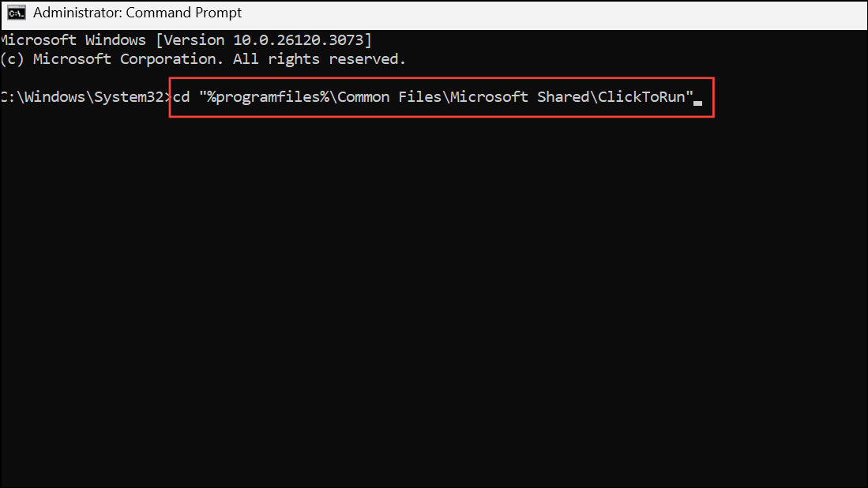Click the blinking cursor after the closing quote
The height and width of the screenshot is (488, 868).
pos(698,103)
